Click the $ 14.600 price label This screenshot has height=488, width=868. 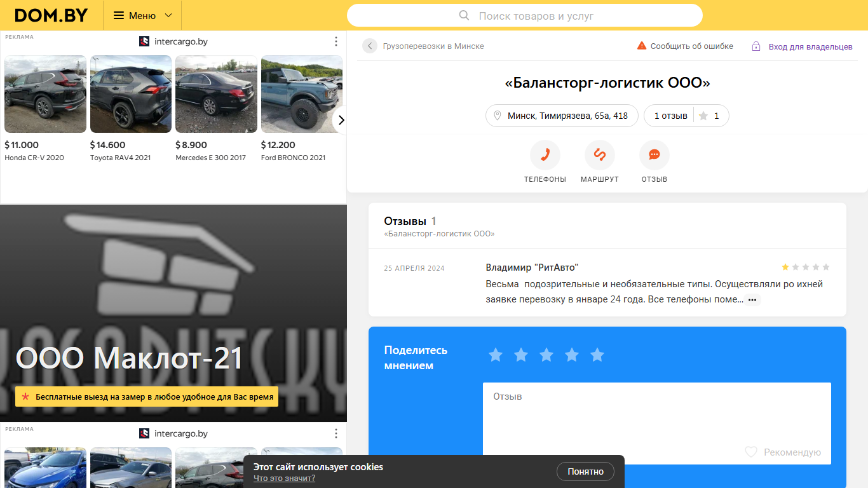coord(108,145)
